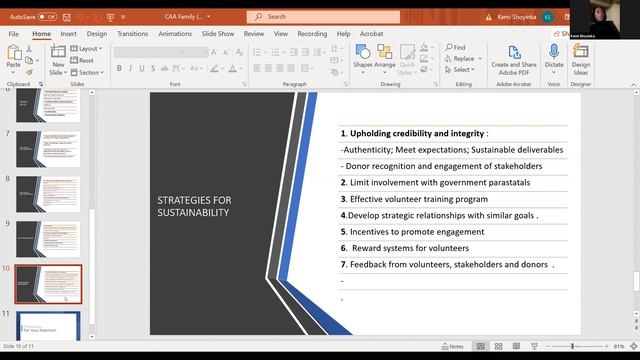Click Increase Font Size icon
640x360 pixels.
(214, 52)
